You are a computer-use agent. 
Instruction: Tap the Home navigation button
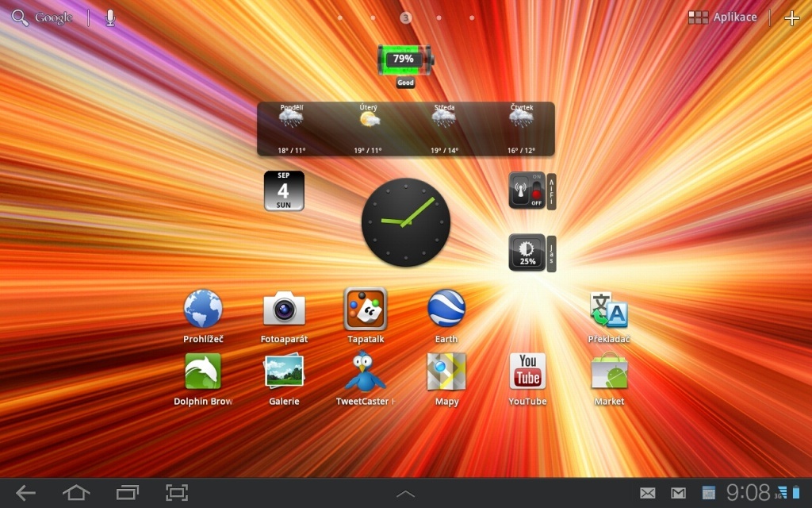click(76, 492)
